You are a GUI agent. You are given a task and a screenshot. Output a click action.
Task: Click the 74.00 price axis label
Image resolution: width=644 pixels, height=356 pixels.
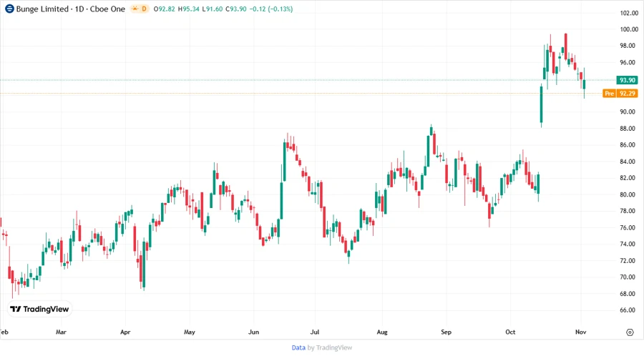point(629,244)
